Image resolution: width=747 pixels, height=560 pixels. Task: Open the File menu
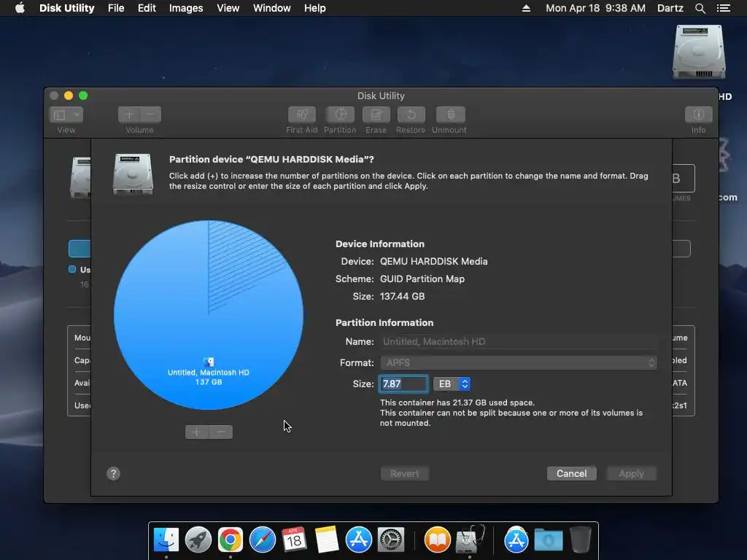point(116,8)
